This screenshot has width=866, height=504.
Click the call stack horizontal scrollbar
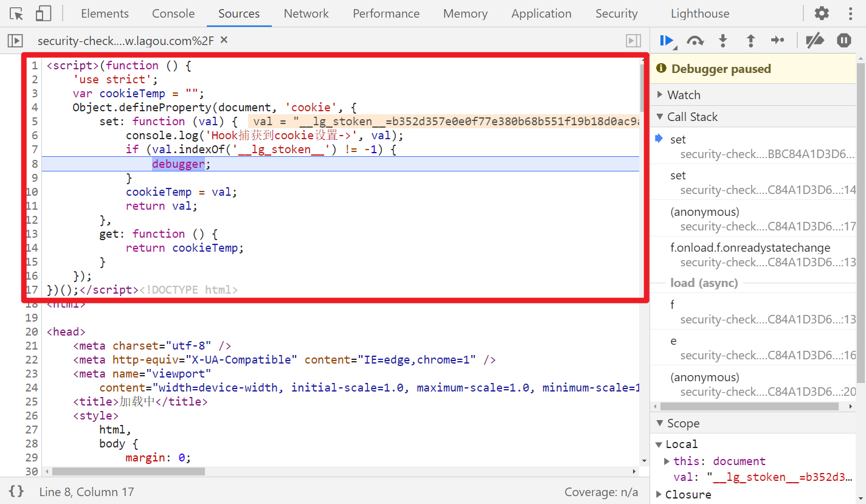point(749,406)
